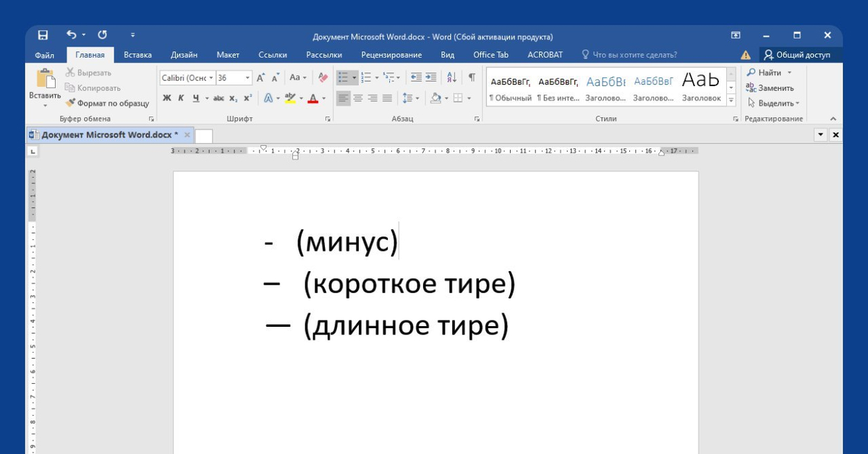Click the Format Painter (Формат по образцу) brush
Viewport: 868px width, 454px height.
[x=106, y=103]
